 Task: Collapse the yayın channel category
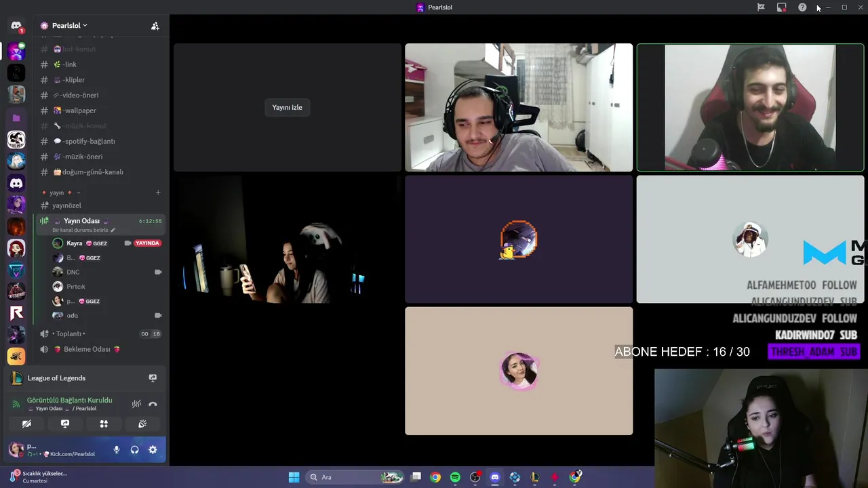[60, 192]
